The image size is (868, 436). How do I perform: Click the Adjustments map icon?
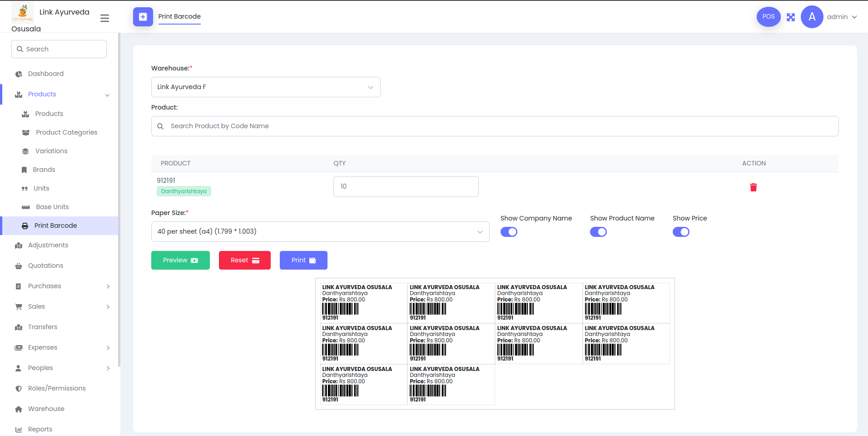click(19, 246)
